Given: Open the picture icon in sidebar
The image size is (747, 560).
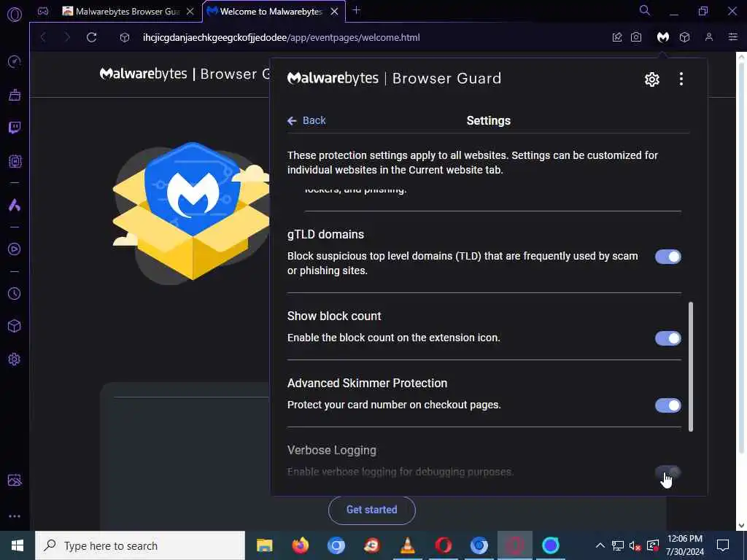Looking at the screenshot, I should (x=15, y=480).
